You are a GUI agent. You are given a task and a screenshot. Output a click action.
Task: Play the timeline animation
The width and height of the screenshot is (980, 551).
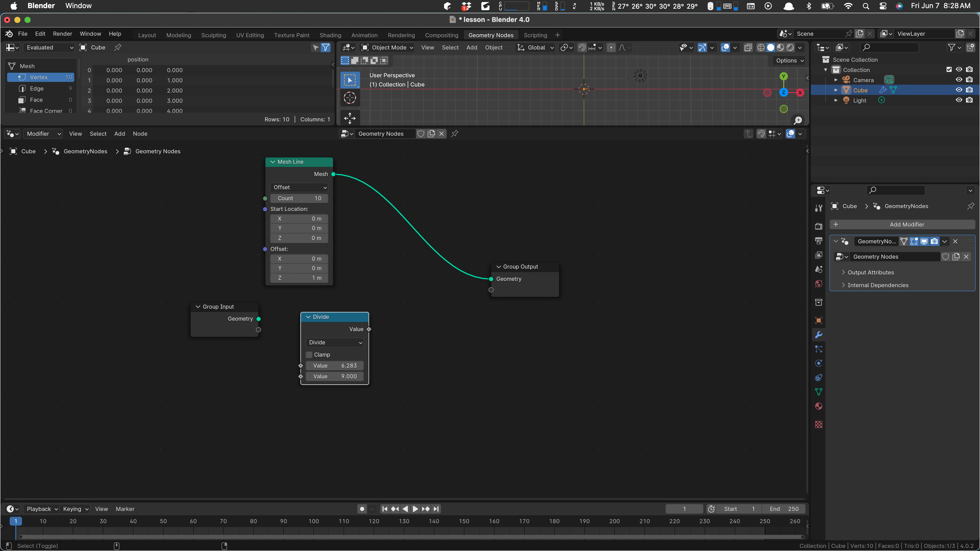(x=415, y=509)
